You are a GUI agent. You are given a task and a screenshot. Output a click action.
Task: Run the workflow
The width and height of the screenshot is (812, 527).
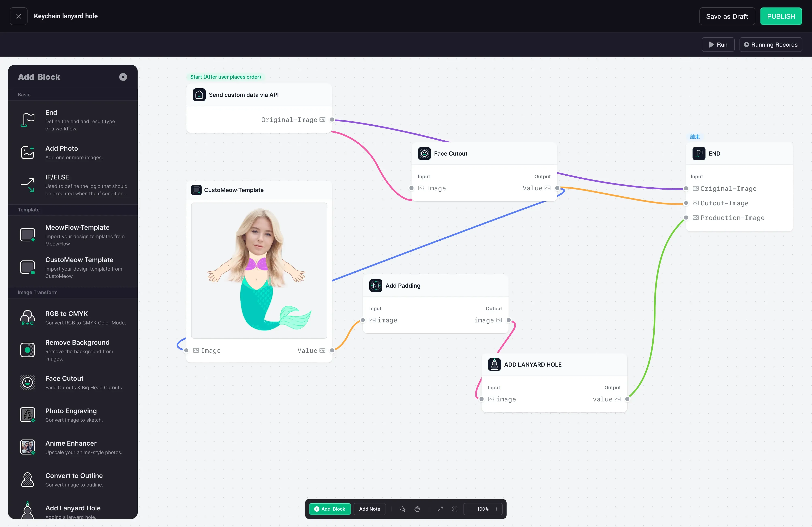(x=718, y=45)
